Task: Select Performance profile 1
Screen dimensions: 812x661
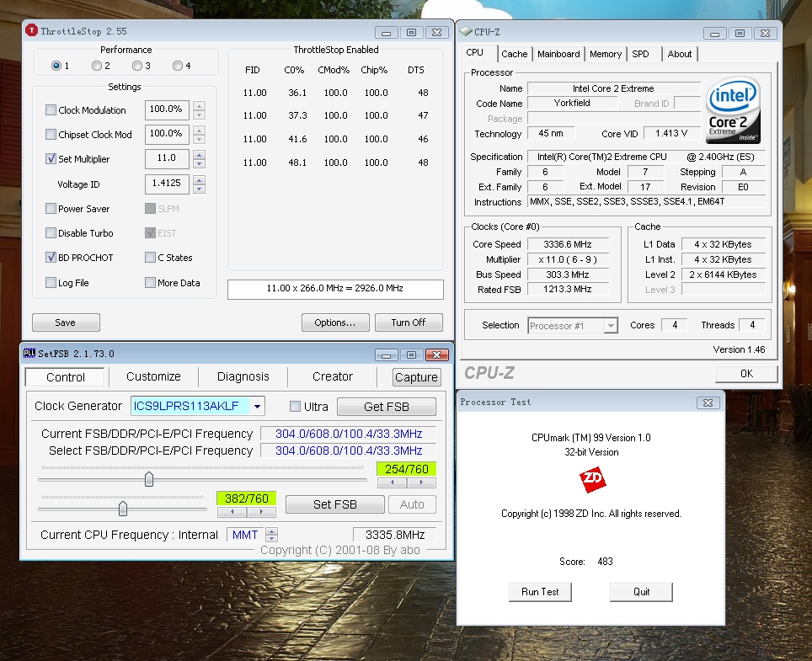Action: click(56, 66)
